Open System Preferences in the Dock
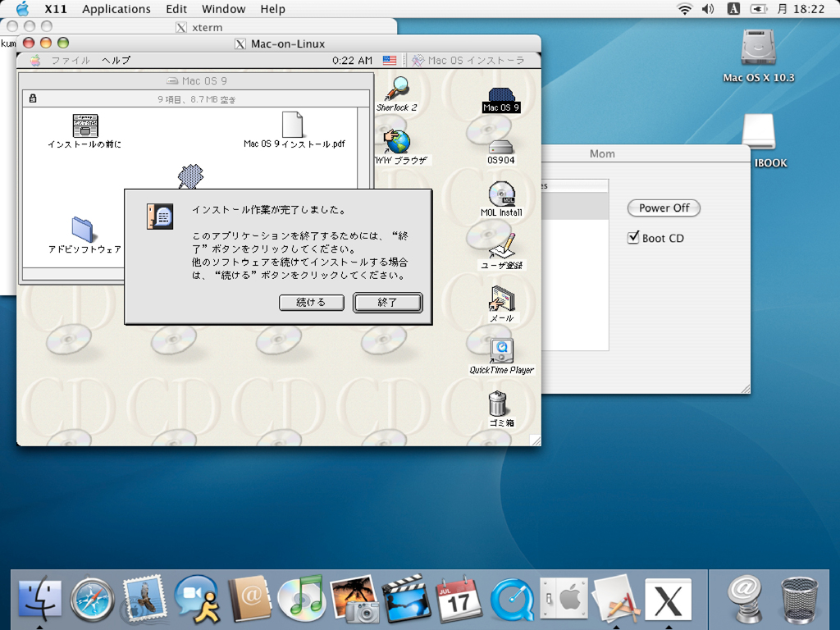840x630 pixels. [564, 598]
